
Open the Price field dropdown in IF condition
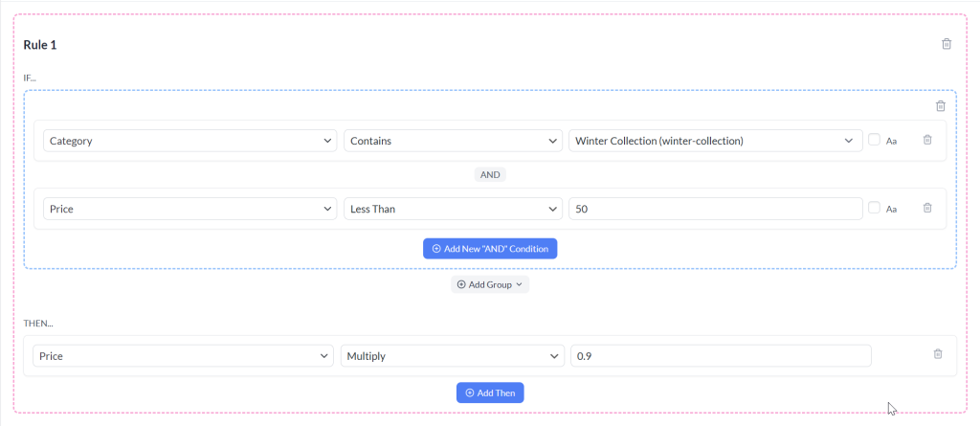[190, 209]
